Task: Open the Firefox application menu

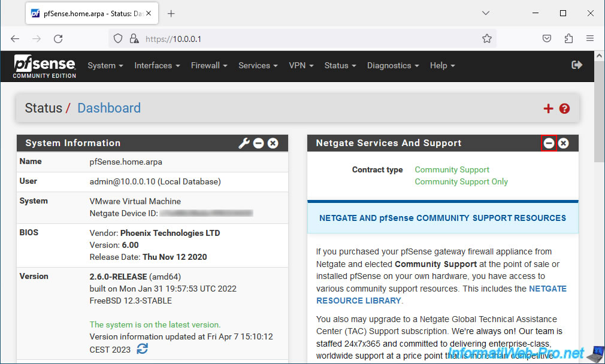Action: click(590, 38)
